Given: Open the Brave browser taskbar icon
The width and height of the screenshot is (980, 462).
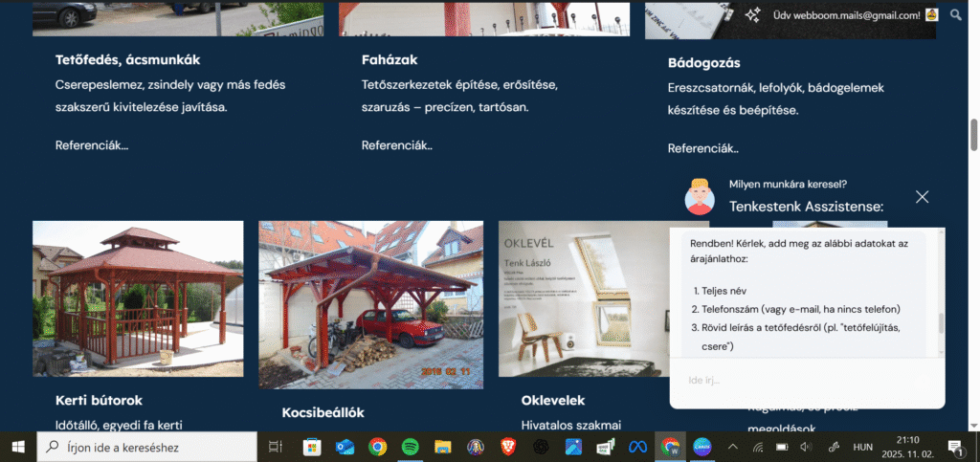Looking at the screenshot, I should tap(508, 447).
